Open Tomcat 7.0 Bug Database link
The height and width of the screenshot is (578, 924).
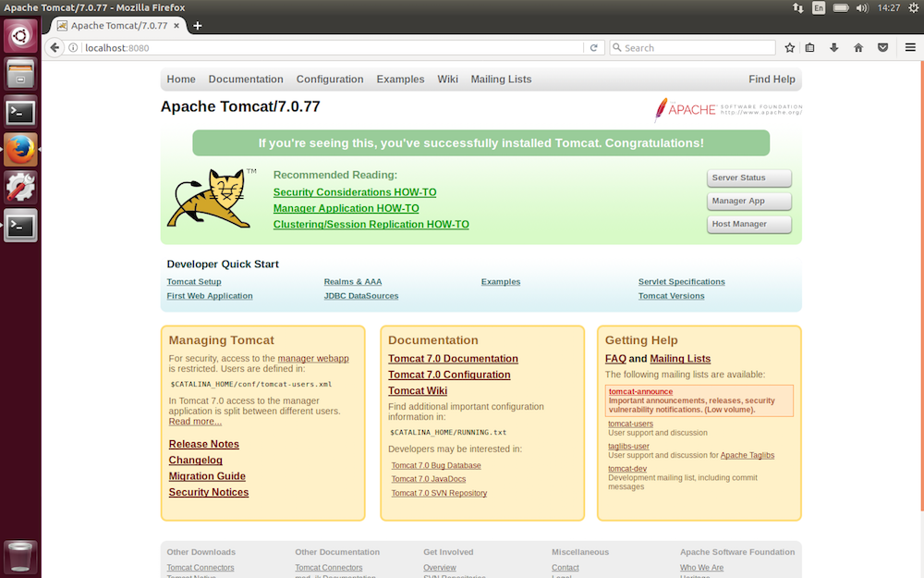click(436, 465)
